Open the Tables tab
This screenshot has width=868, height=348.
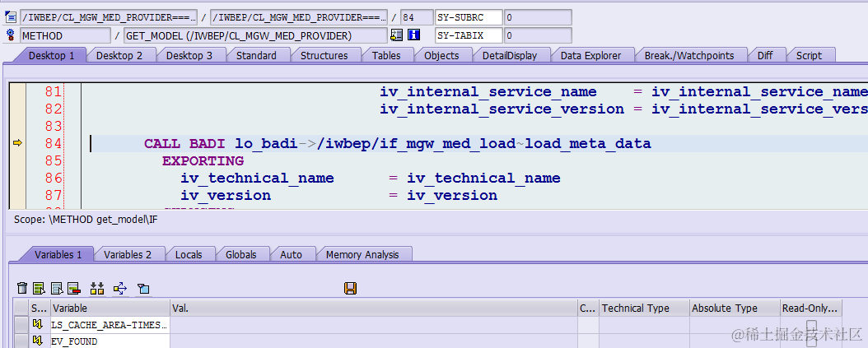(x=386, y=55)
